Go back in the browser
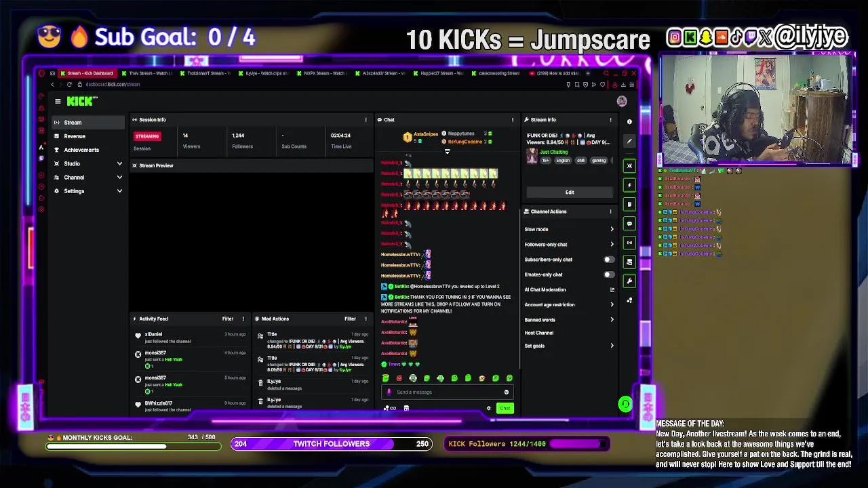This screenshot has height=488, width=868. (x=52, y=85)
